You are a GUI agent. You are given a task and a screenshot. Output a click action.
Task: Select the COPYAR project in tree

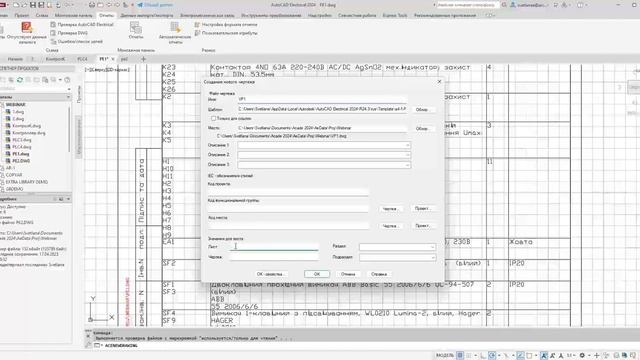[x=14, y=175]
